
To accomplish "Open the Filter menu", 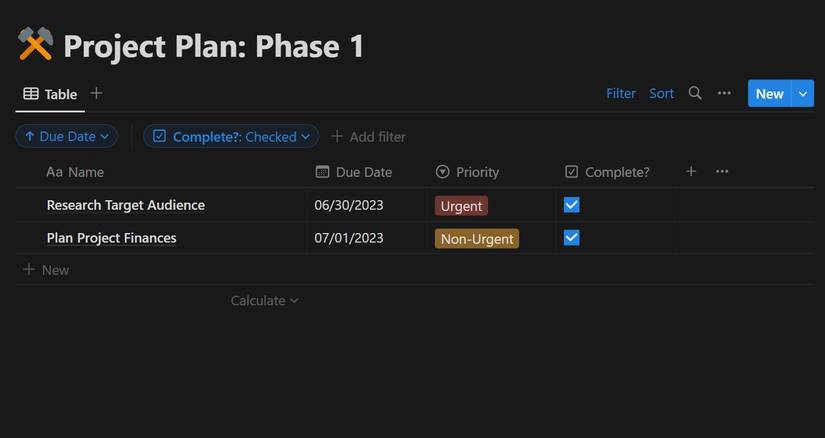I will pos(621,93).
